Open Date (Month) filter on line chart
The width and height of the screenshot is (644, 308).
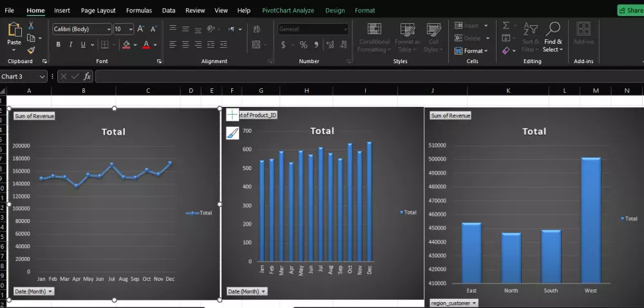tap(33, 291)
